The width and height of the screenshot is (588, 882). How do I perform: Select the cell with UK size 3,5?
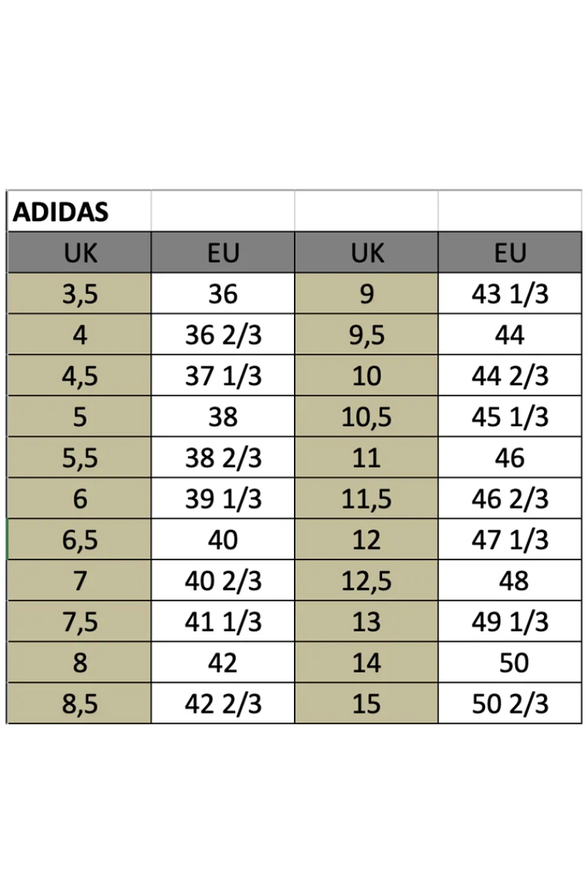coord(79,294)
